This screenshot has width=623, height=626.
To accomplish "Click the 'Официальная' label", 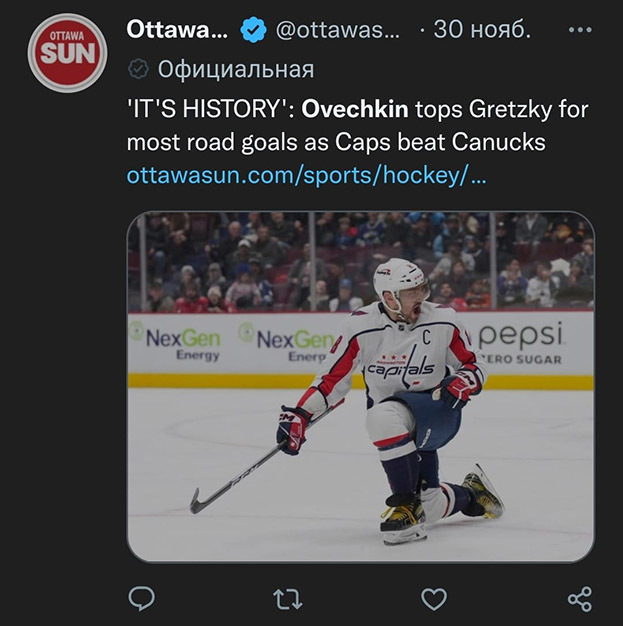I will tap(236, 69).
